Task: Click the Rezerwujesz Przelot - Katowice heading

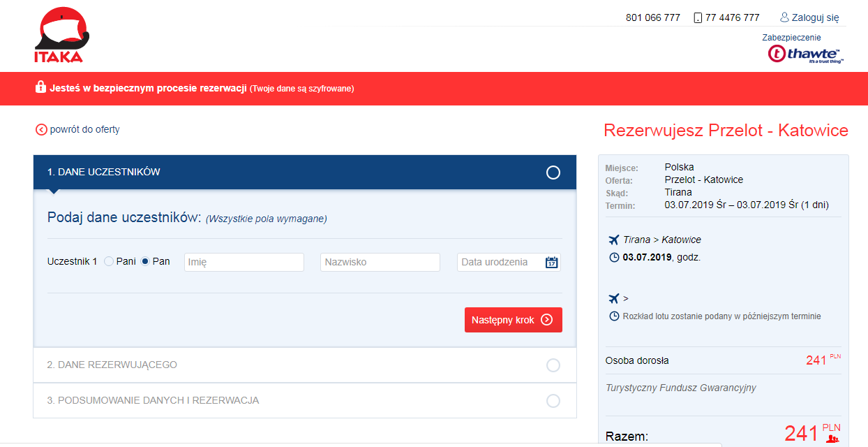Action: click(x=726, y=131)
